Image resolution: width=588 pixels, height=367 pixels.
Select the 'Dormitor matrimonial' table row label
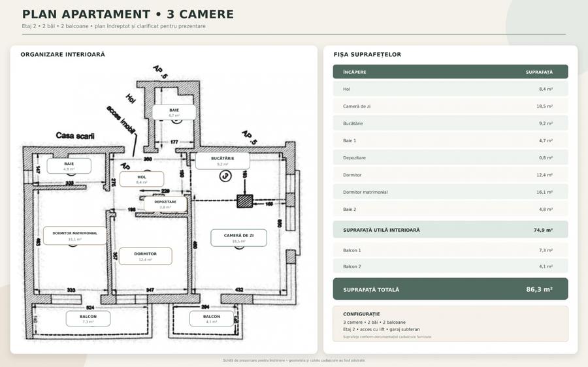click(x=365, y=192)
